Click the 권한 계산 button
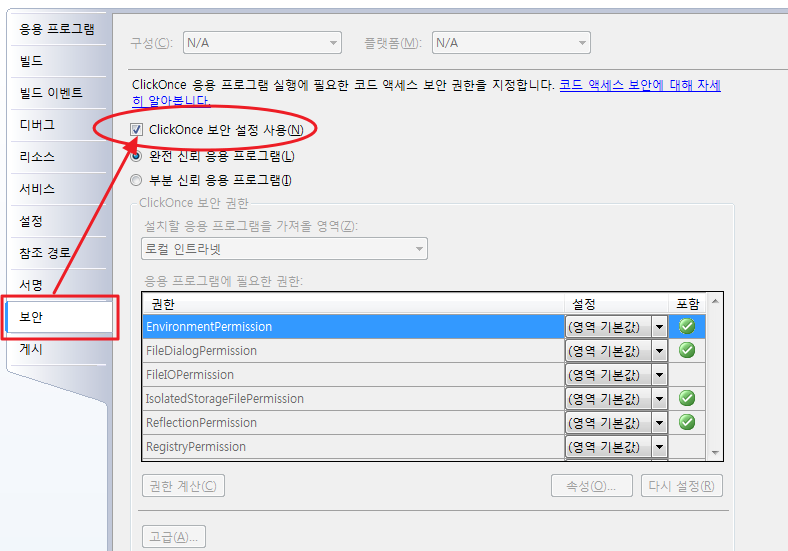 tap(183, 486)
